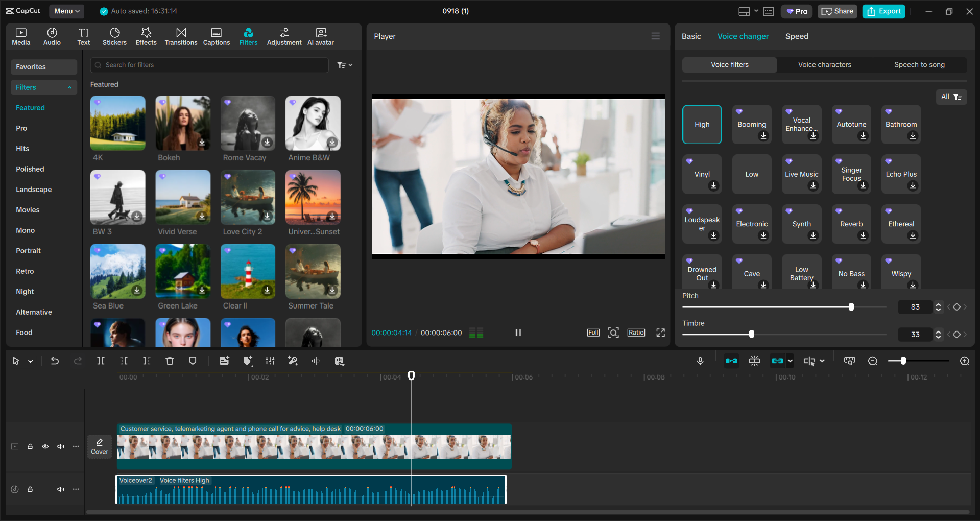Select the Bokeh filter thumbnail
The width and height of the screenshot is (980, 521).
coord(182,123)
